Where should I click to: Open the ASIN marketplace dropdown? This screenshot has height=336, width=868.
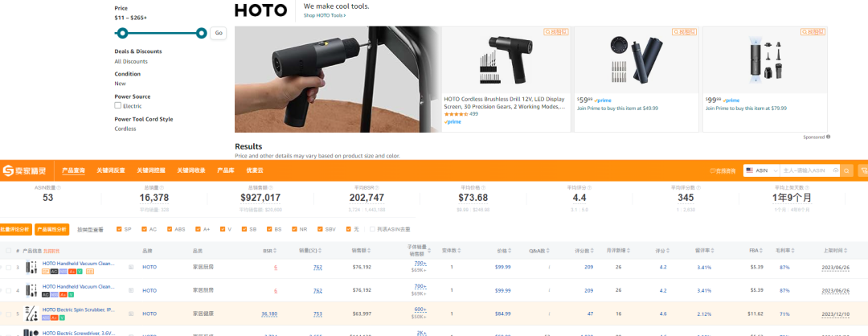(761, 170)
